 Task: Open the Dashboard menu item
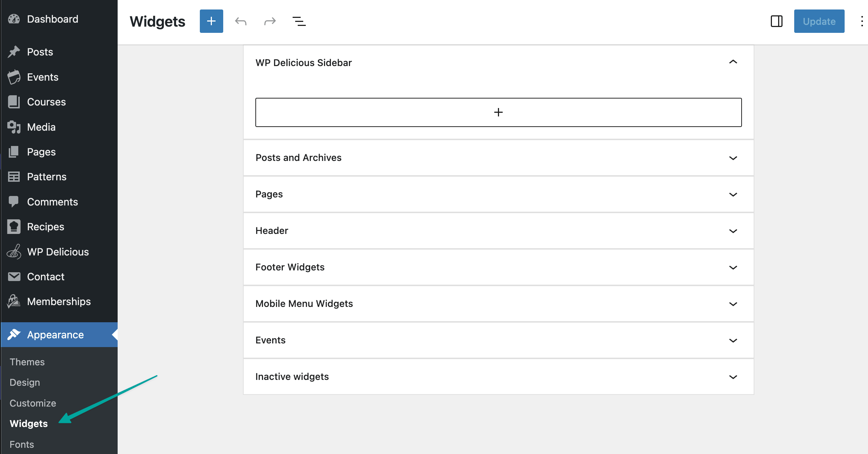click(x=53, y=19)
